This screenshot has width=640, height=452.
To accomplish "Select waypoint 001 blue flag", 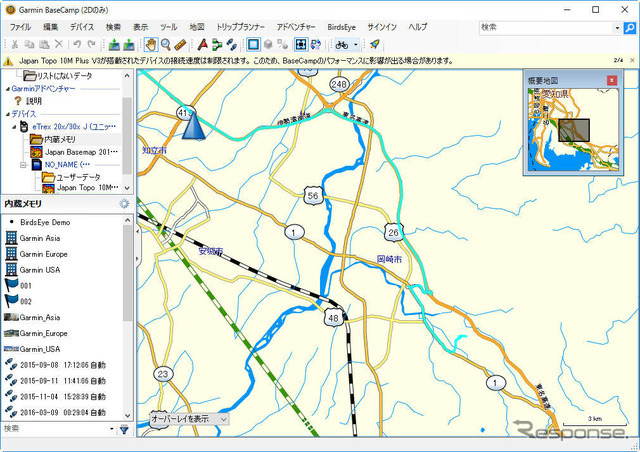I will coord(18,285).
